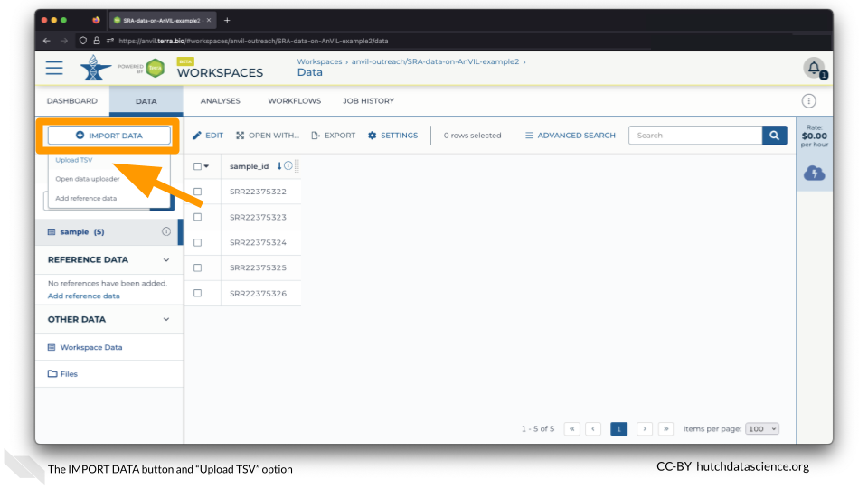Switch to the WORKFLOWS tab
Viewport: 868px width, 488px height.
295,100
